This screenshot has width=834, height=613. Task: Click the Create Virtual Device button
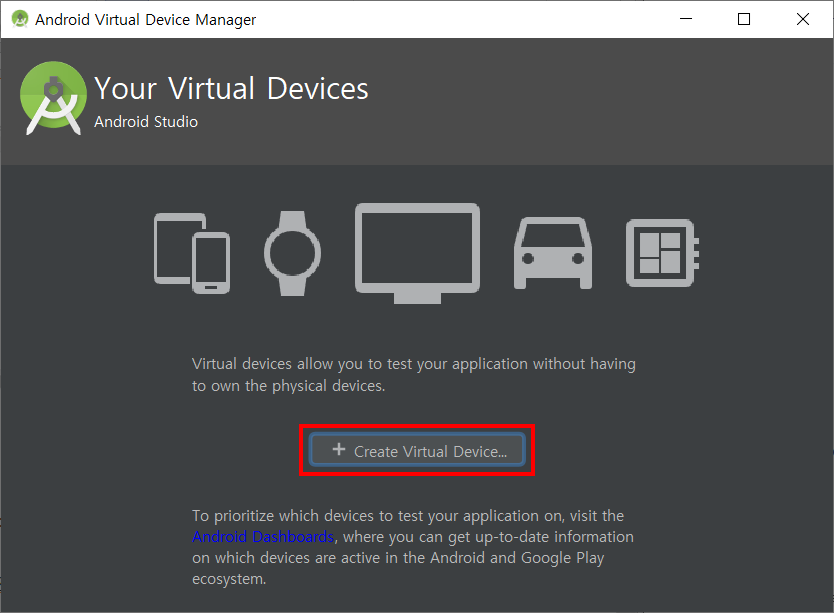[x=417, y=450]
